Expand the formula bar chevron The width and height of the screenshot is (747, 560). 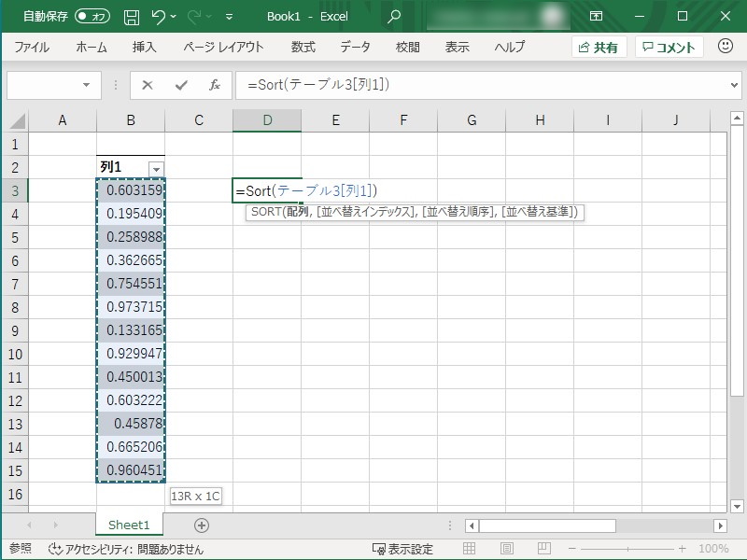tap(734, 85)
